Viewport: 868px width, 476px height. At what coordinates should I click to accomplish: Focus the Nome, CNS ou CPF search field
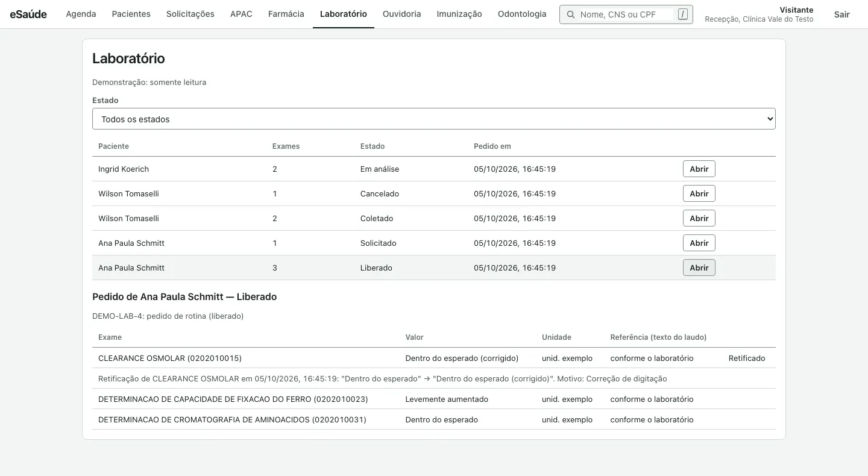[x=626, y=14]
